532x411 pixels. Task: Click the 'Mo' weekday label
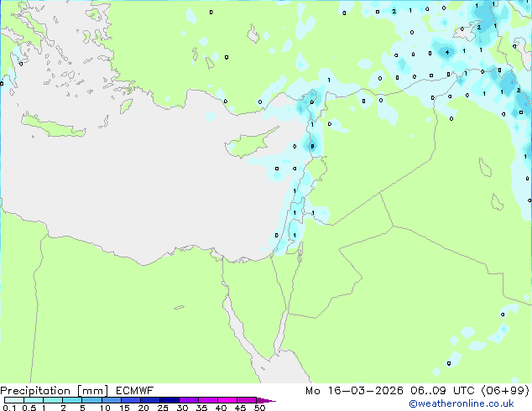(x=312, y=391)
